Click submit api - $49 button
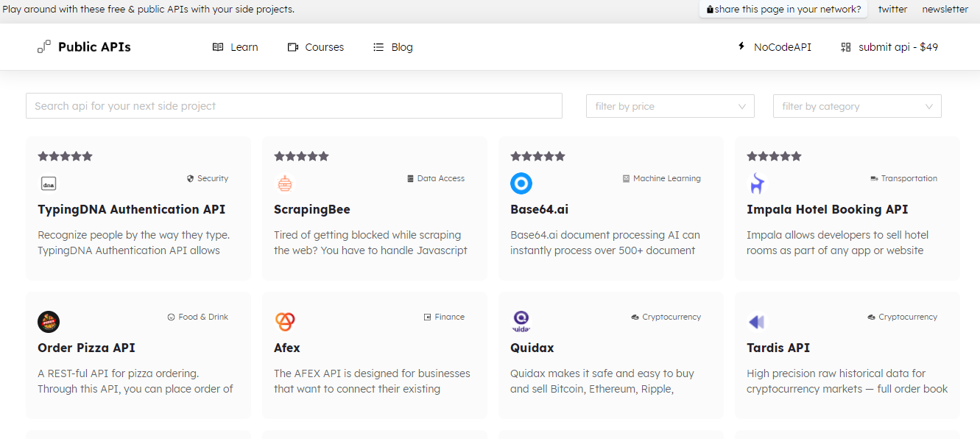 click(889, 47)
